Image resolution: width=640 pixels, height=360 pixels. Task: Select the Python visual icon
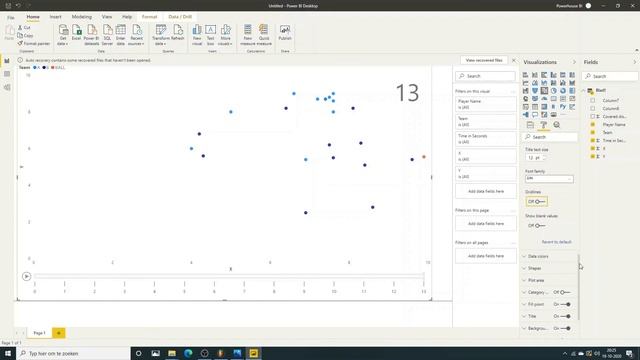coord(563,107)
